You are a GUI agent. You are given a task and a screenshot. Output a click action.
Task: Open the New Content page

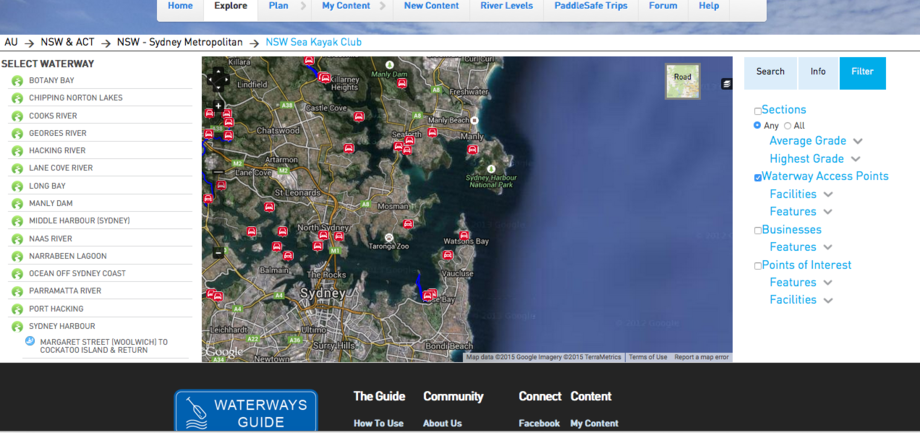pyautogui.click(x=431, y=6)
